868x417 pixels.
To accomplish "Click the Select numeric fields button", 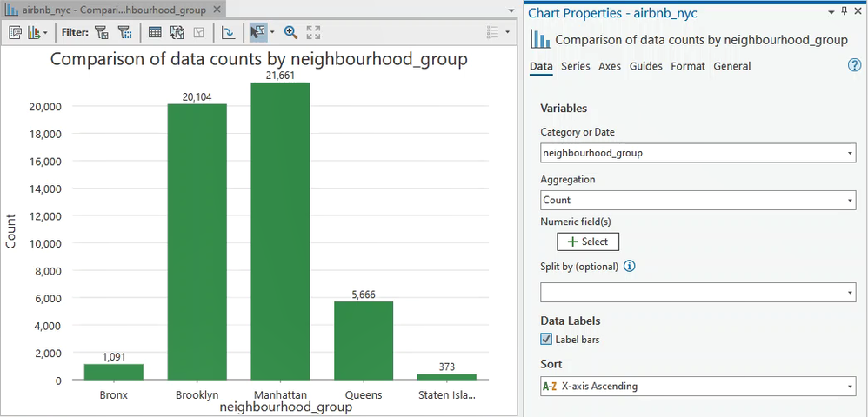I will pos(588,242).
